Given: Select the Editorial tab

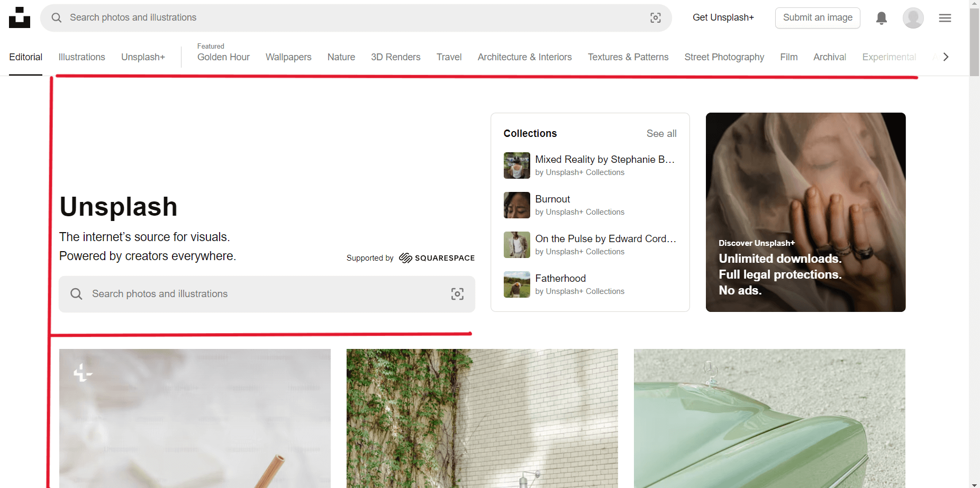Looking at the screenshot, I should tap(25, 57).
